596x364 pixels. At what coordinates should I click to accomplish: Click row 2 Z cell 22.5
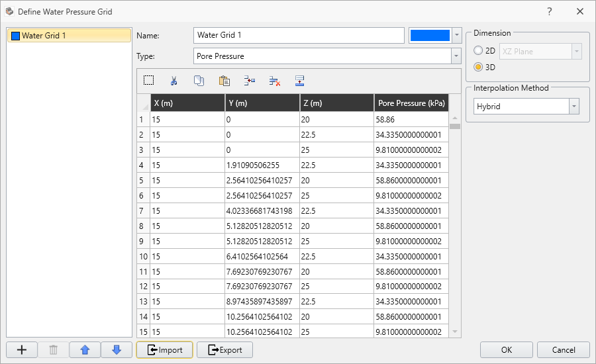[337, 134]
